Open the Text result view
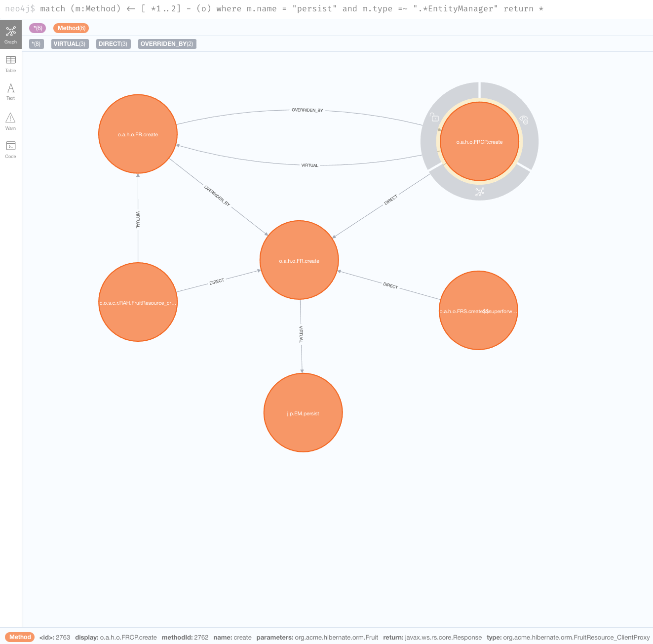The height and width of the screenshot is (644, 653). click(x=10, y=91)
